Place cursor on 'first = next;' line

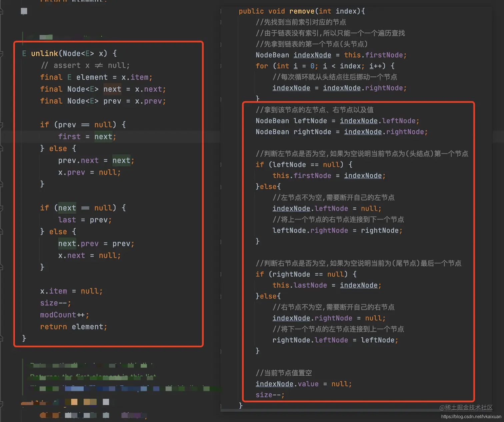pos(87,137)
